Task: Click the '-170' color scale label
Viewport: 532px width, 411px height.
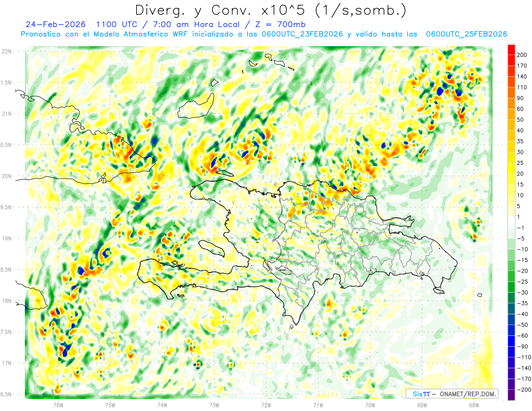Action: (x=523, y=379)
